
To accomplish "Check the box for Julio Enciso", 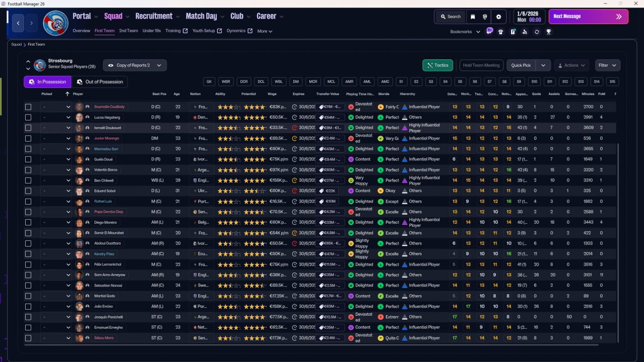I will point(28,307).
